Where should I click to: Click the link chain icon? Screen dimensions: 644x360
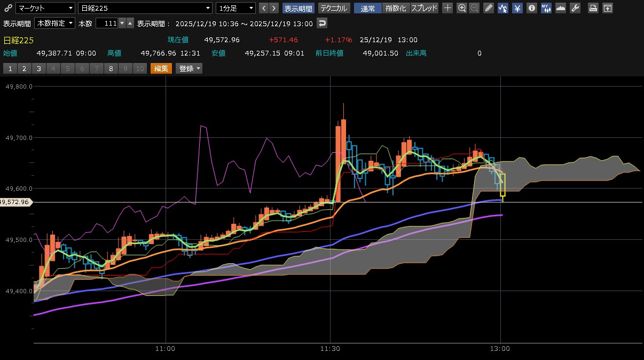(8, 8)
